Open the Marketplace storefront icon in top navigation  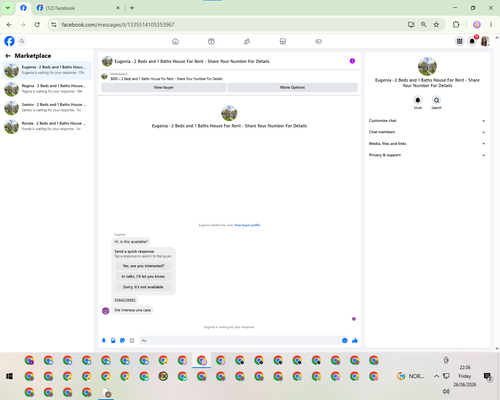pyautogui.click(x=283, y=41)
